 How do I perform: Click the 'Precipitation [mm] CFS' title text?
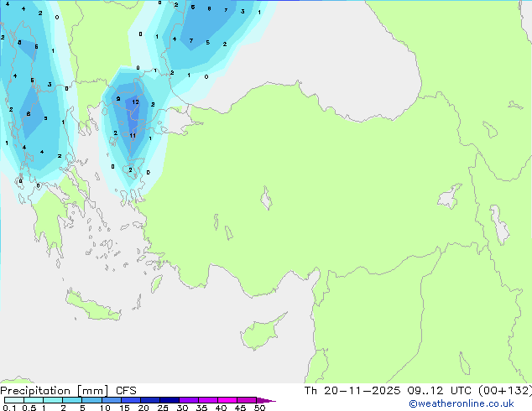68,391
